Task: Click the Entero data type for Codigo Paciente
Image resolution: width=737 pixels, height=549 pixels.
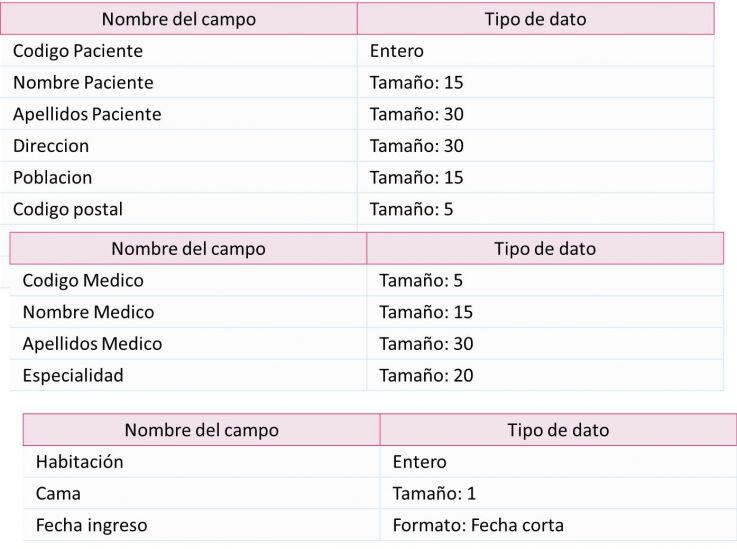Action: [536, 51]
